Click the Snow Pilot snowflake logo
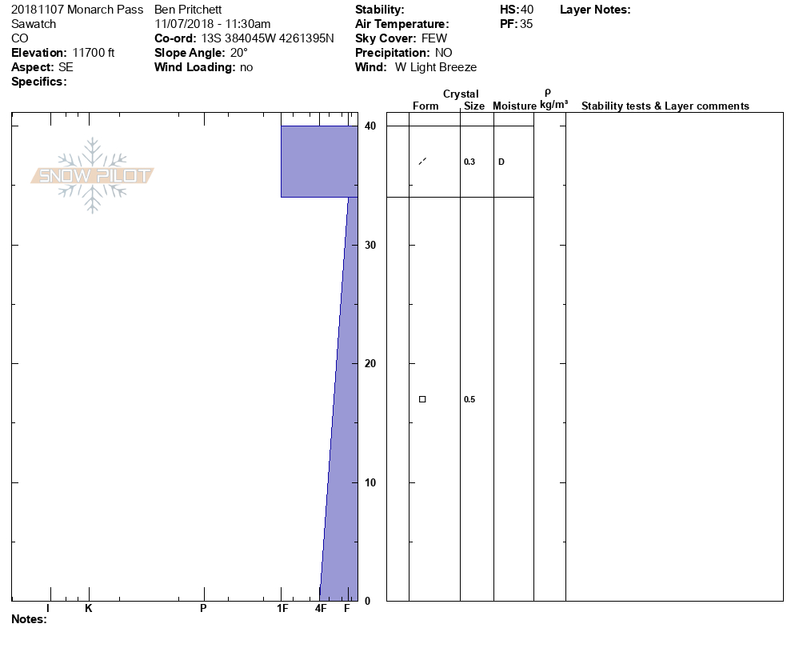Viewport: 795px width, 672px height. (x=93, y=175)
